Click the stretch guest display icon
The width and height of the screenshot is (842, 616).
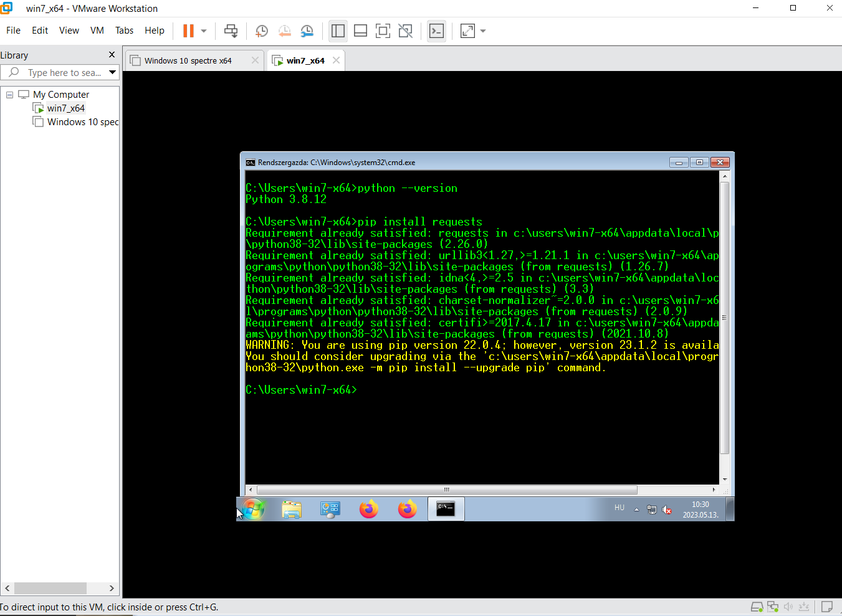coord(467,31)
